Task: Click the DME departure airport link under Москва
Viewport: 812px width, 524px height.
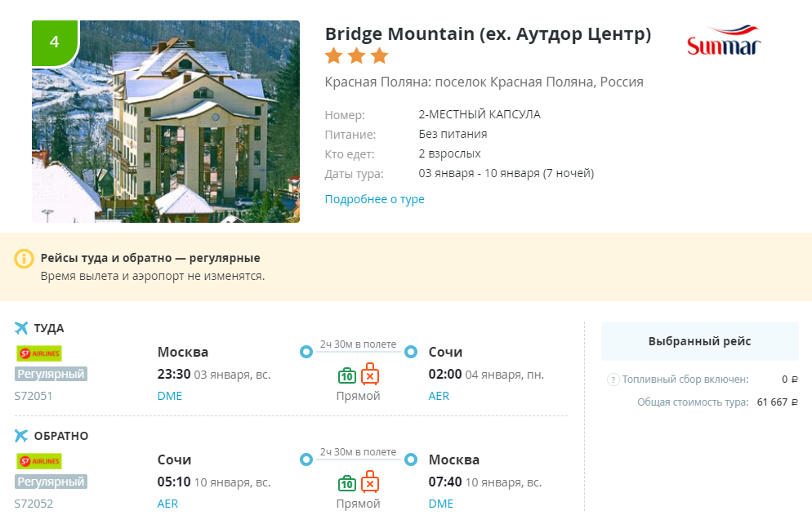Action: coord(170,396)
